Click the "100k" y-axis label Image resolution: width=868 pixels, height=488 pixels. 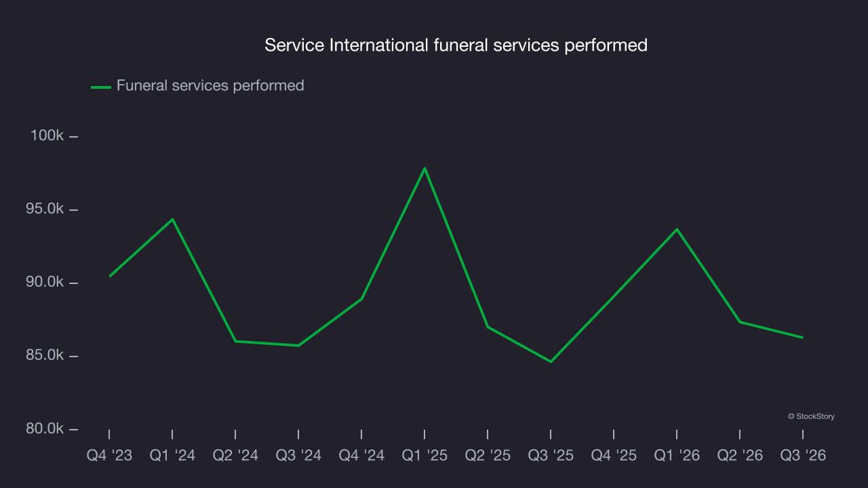[47, 136]
